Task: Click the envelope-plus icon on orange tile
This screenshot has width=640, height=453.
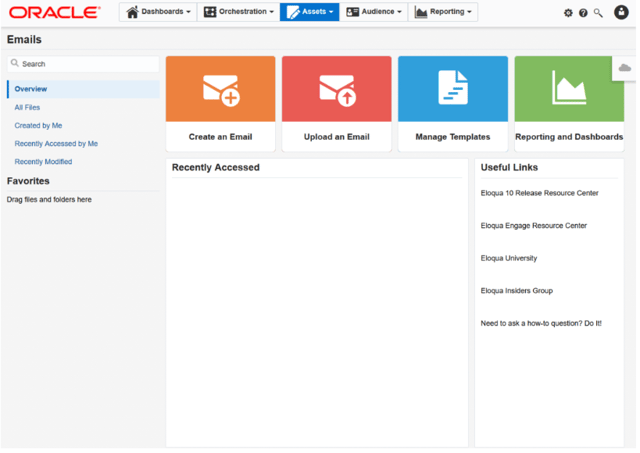Action: [x=221, y=91]
